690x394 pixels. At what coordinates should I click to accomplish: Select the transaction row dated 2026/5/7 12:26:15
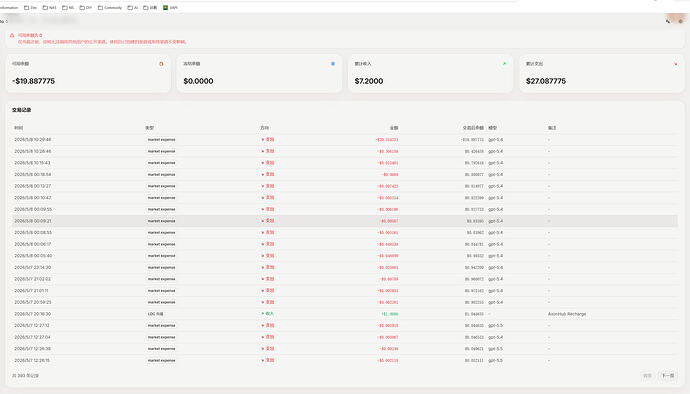pos(345,360)
